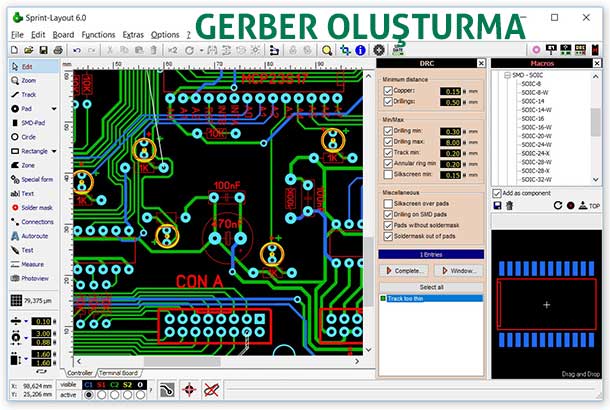Enable Silkscreen over pads checkbox
The height and width of the screenshot is (410, 610).
tap(388, 203)
